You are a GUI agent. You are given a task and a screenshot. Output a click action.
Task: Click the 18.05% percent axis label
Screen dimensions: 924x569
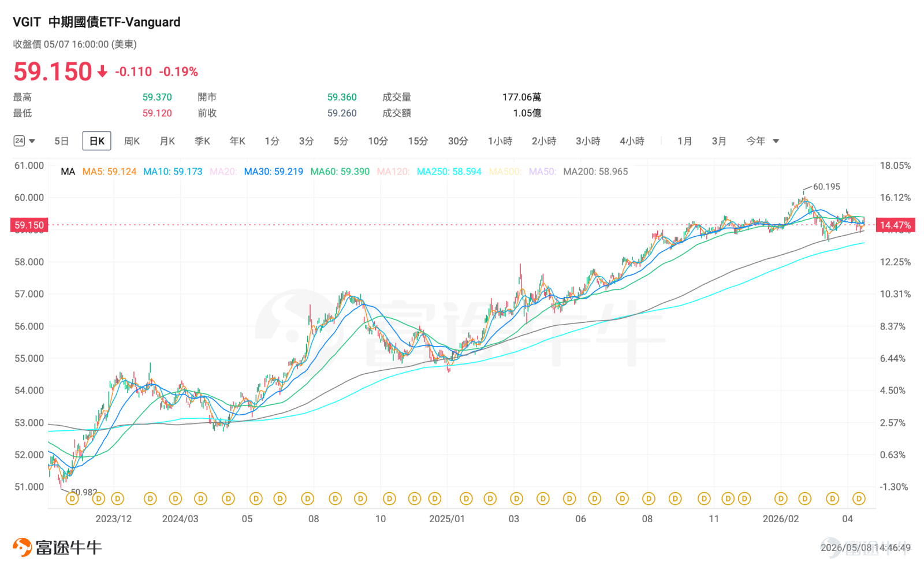(895, 166)
